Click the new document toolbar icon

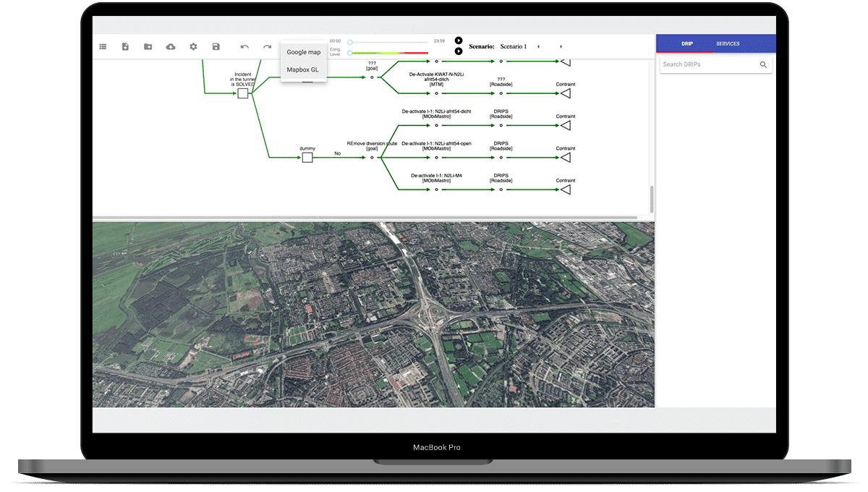click(x=125, y=46)
